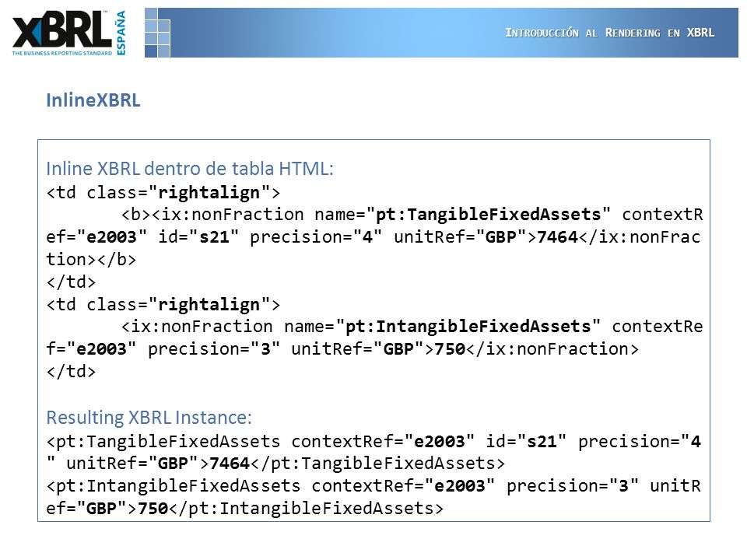The image size is (747, 560).
Task: Click the vertical 'ESPAÑA' text in logo
Action: point(121,33)
